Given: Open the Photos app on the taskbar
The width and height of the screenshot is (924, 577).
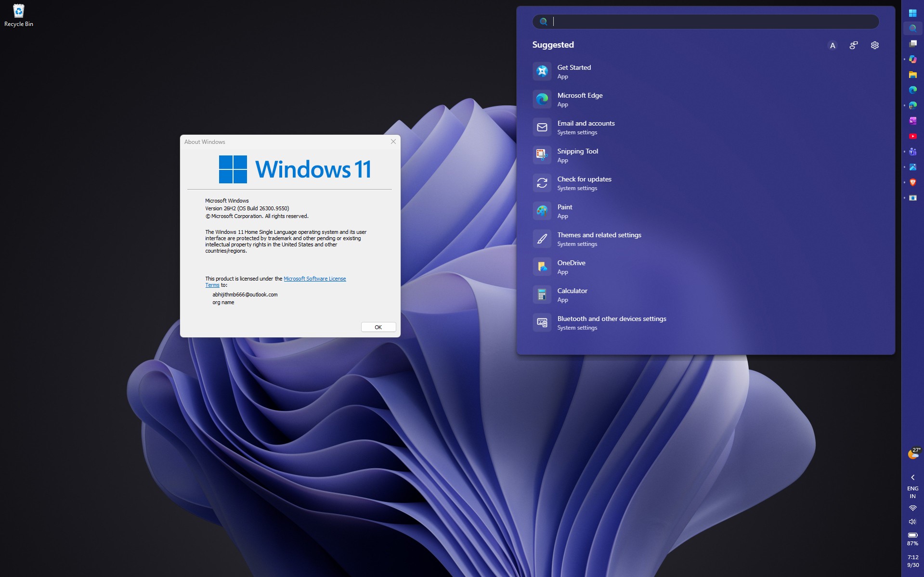Looking at the screenshot, I should pos(912,167).
